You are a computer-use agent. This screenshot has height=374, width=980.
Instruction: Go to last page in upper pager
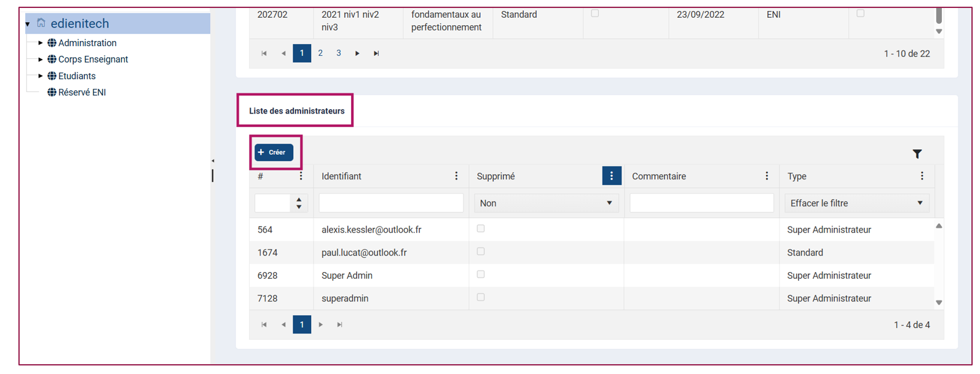(x=376, y=53)
